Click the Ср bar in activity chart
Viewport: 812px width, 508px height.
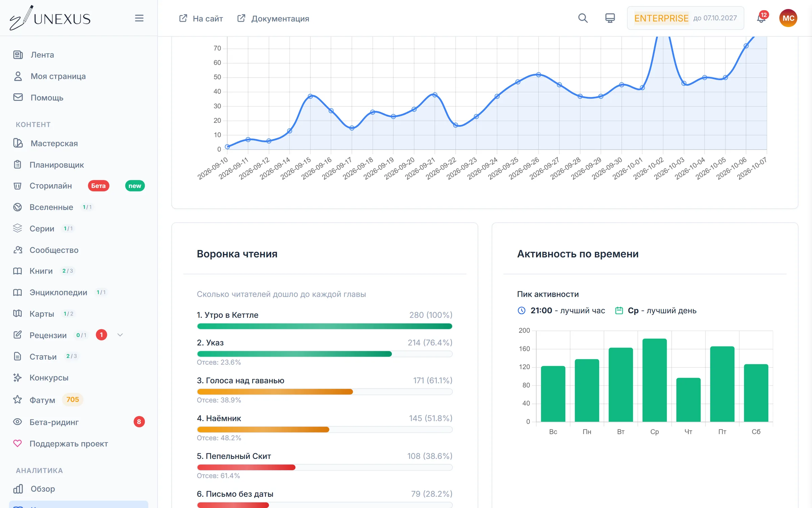click(x=654, y=380)
